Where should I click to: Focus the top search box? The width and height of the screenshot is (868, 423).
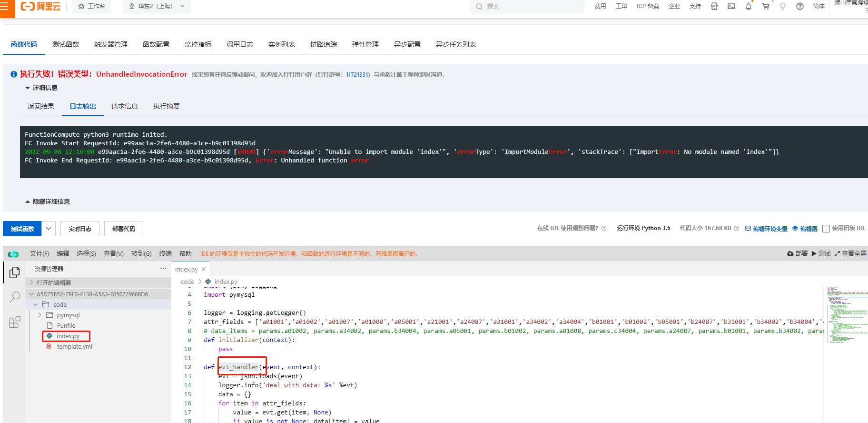point(527,6)
